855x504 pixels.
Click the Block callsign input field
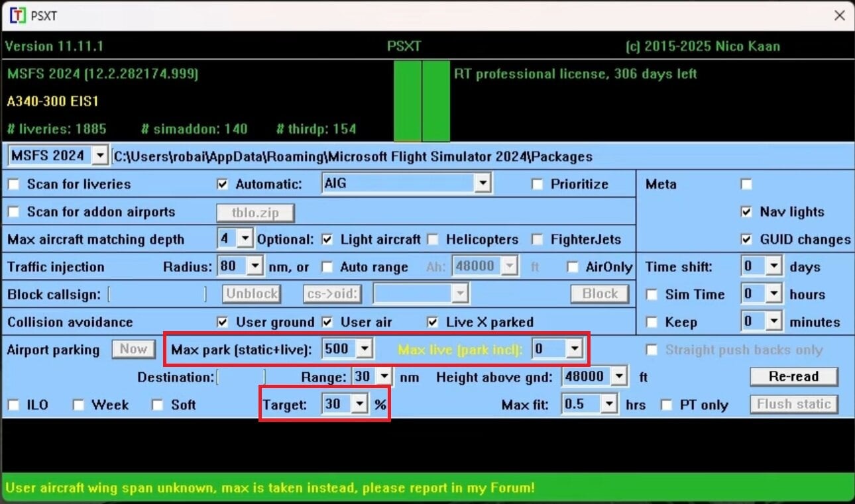pyautogui.click(x=157, y=294)
